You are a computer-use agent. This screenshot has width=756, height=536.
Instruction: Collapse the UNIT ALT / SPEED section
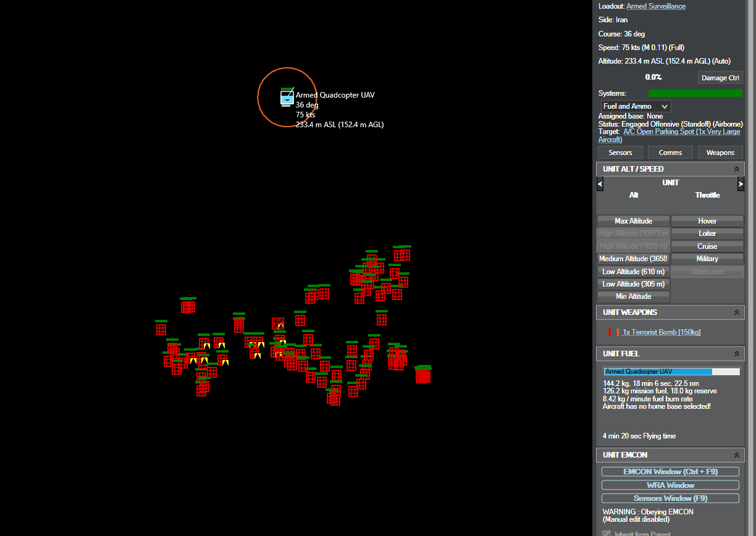coord(736,169)
